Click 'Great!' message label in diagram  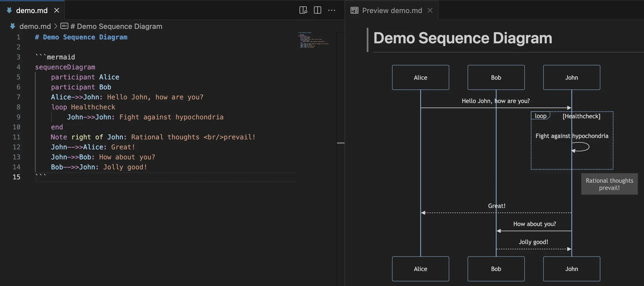497,206
